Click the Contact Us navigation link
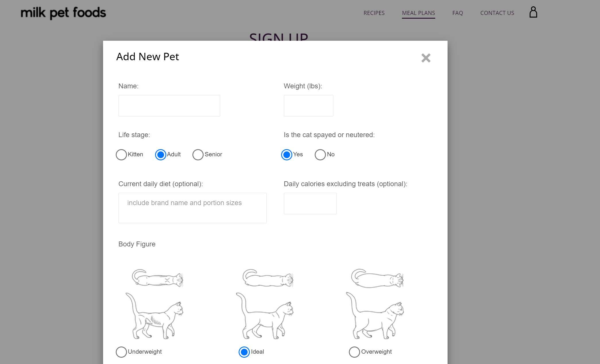The height and width of the screenshot is (364, 600). point(497,12)
